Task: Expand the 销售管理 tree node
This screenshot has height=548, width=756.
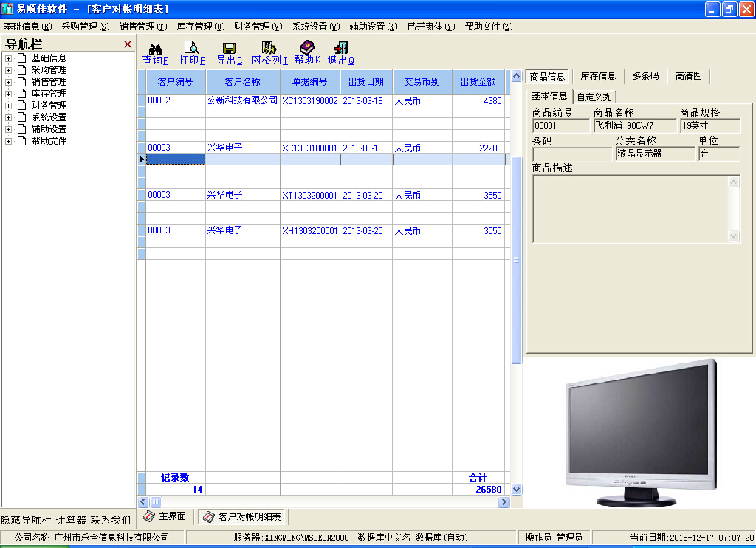Action: point(8,82)
